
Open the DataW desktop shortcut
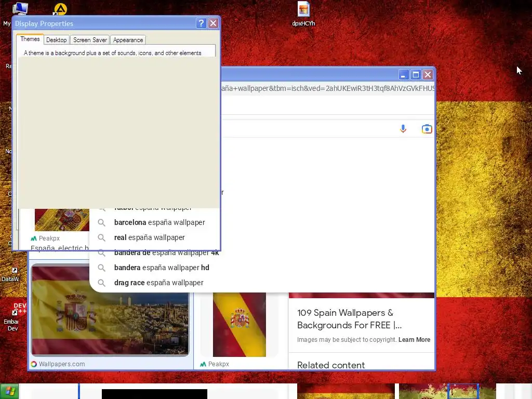pyautogui.click(x=10, y=275)
